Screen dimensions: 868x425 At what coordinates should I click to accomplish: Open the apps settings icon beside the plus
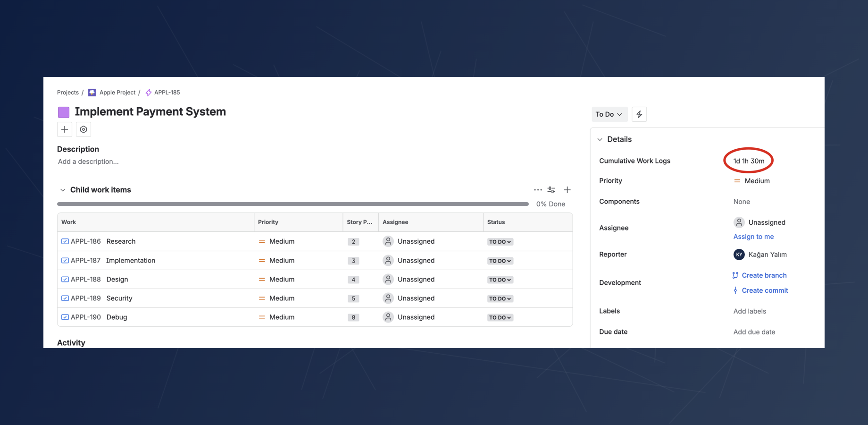[x=83, y=129]
